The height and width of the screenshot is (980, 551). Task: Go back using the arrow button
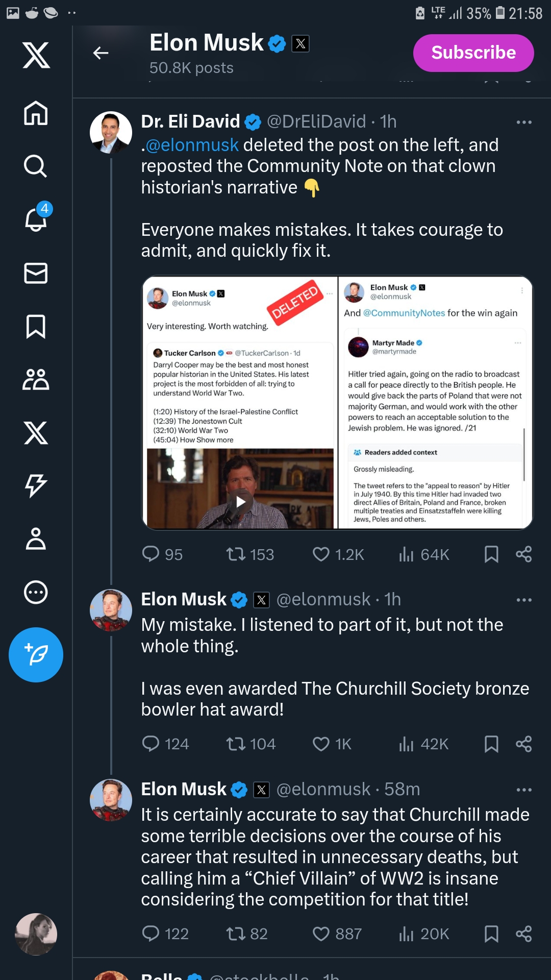(101, 53)
